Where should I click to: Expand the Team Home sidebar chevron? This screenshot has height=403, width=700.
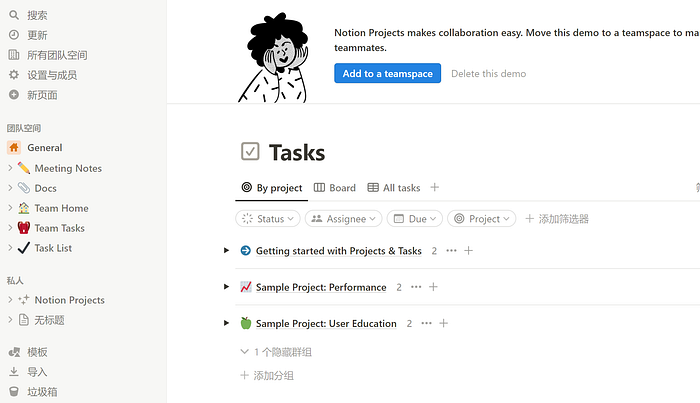pyautogui.click(x=10, y=208)
